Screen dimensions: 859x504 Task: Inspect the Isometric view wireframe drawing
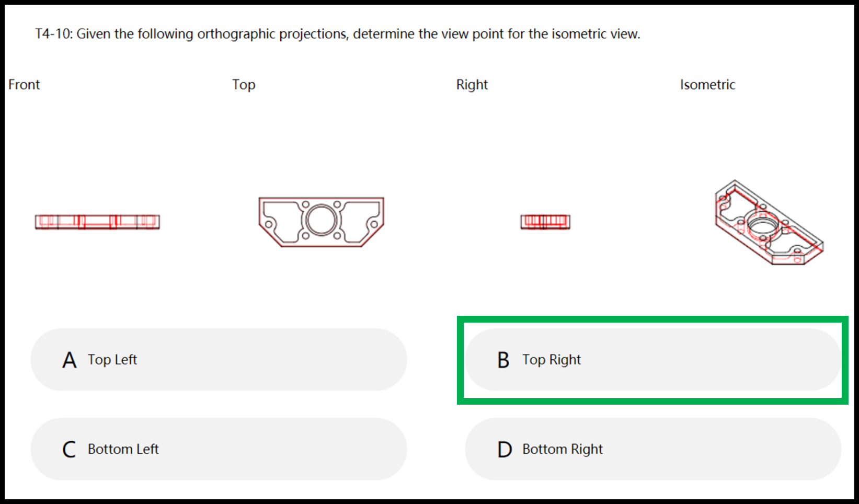coord(769,222)
